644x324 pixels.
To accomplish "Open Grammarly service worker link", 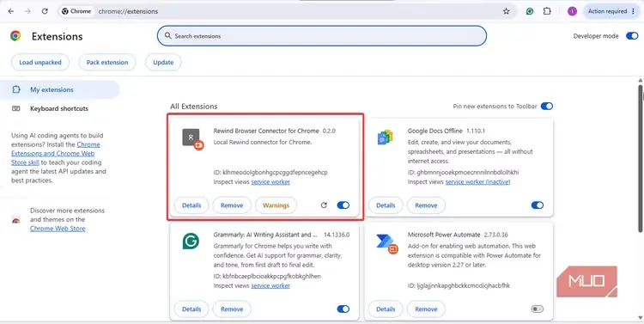I will tap(270, 285).
